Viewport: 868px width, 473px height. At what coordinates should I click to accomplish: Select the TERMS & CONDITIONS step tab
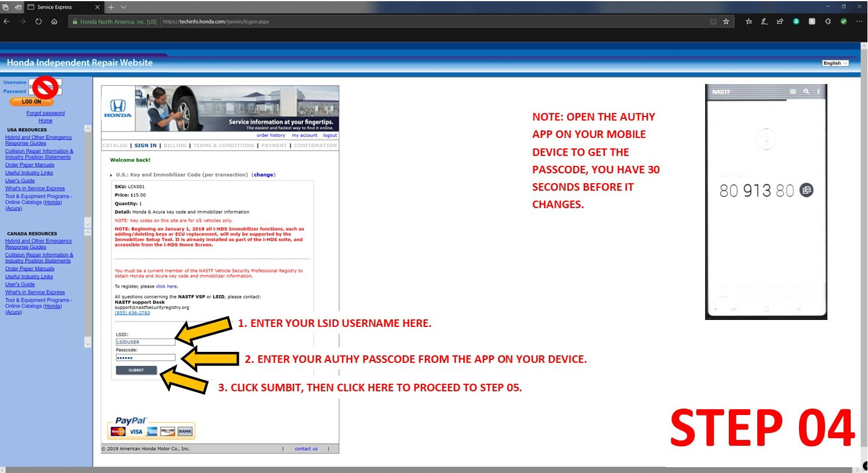point(224,145)
